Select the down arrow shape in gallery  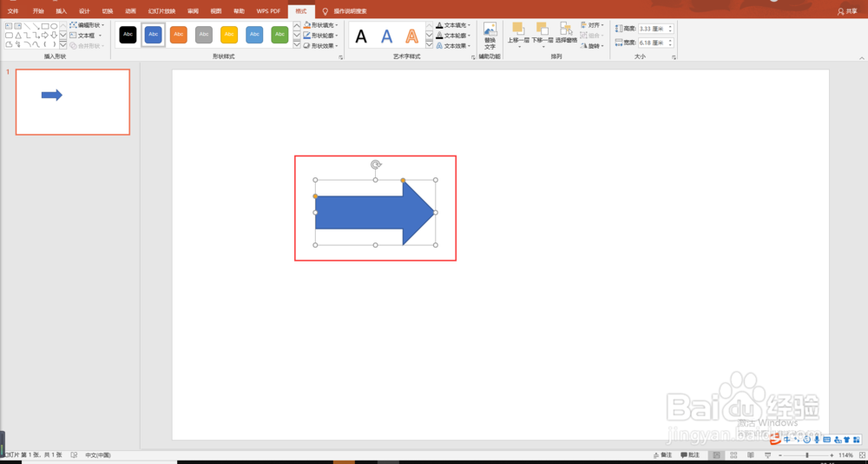[x=54, y=35]
